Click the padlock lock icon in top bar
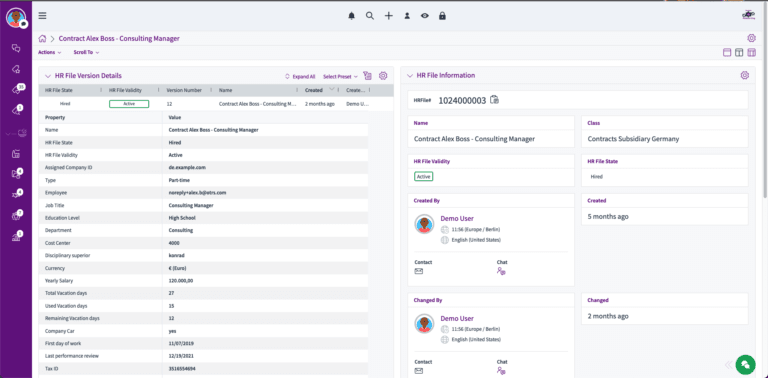The width and height of the screenshot is (768, 378). pos(442,16)
